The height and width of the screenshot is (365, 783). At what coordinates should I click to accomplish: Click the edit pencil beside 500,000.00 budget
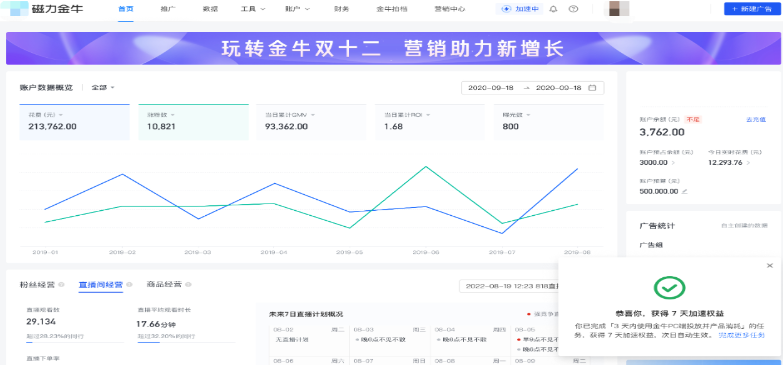pos(685,191)
